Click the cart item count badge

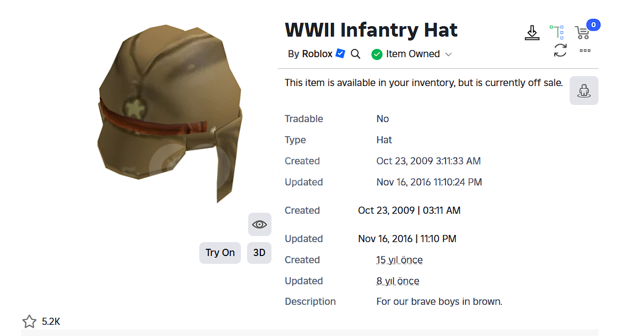point(593,25)
